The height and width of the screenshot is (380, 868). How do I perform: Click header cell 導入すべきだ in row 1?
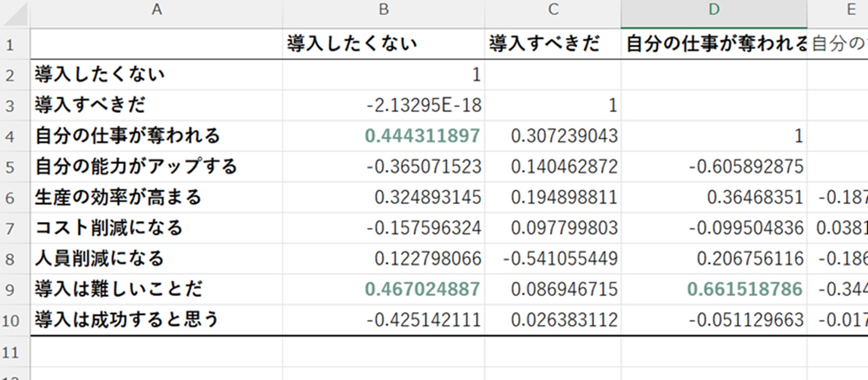click(x=544, y=44)
